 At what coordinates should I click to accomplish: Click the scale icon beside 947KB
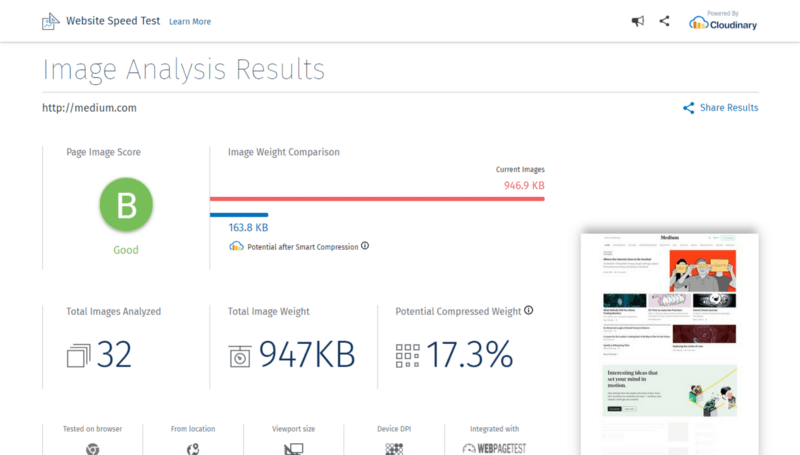pos(240,356)
